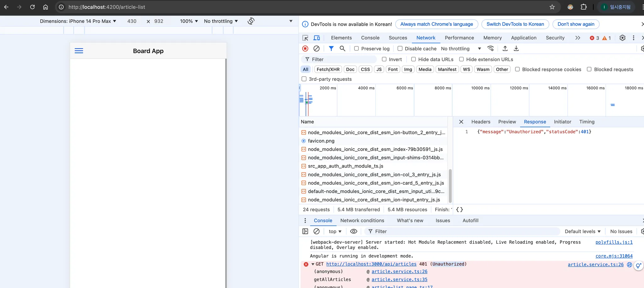Click the export HAR download icon
Screen dimensions: 644x288
516,48
